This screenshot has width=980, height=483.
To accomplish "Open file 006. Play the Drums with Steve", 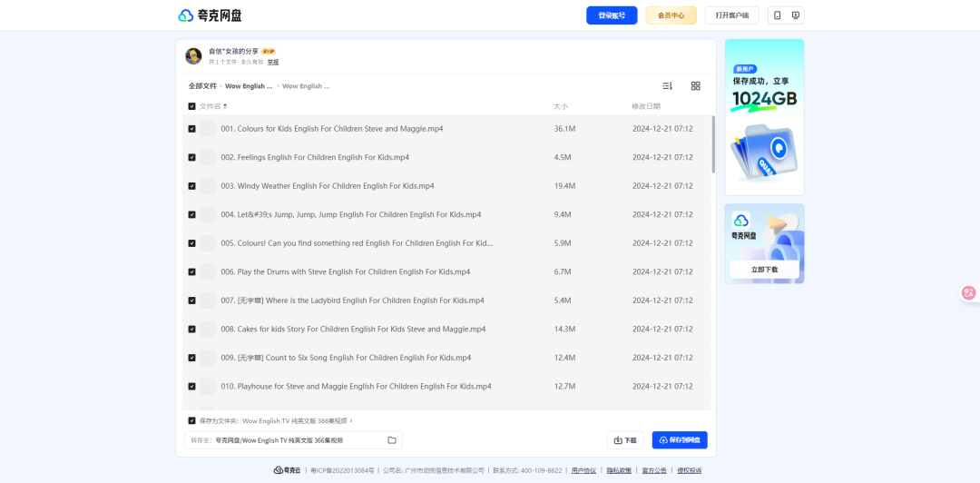I will pyautogui.click(x=345, y=272).
